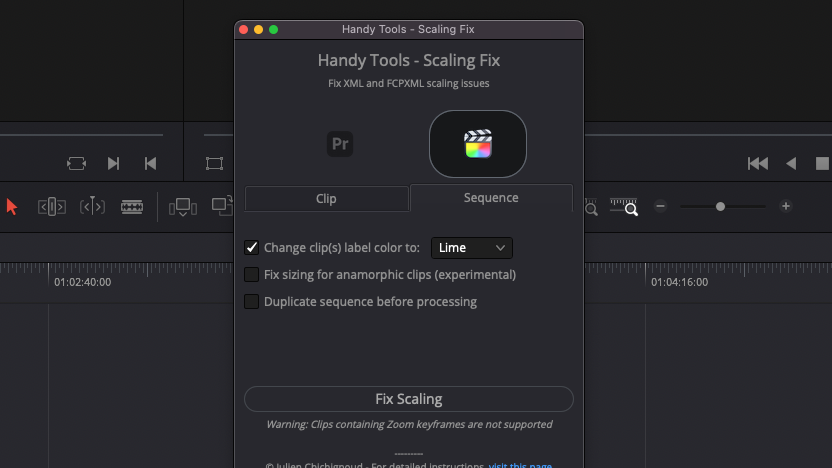Jump to previous clip in source viewer
This screenshot has width=832, height=468.
pyautogui.click(x=151, y=163)
